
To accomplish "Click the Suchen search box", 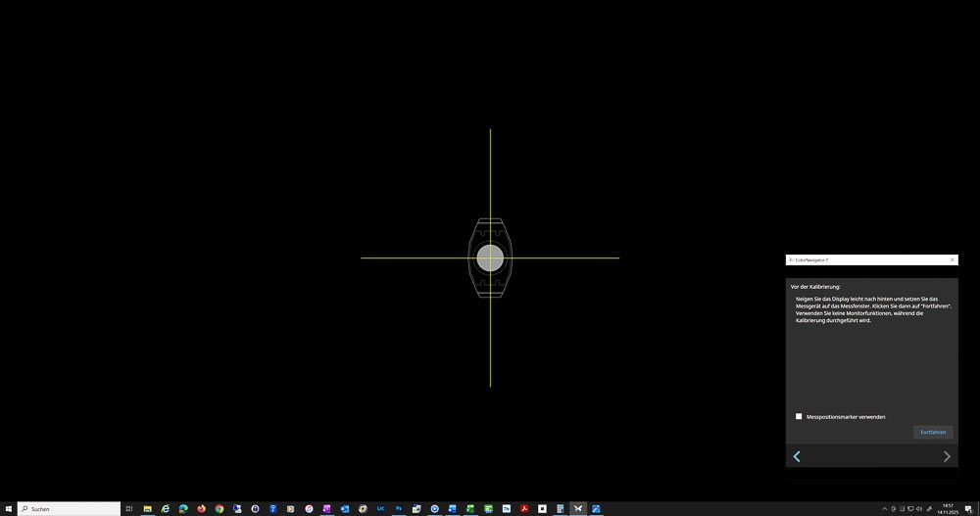I will tap(69, 508).
